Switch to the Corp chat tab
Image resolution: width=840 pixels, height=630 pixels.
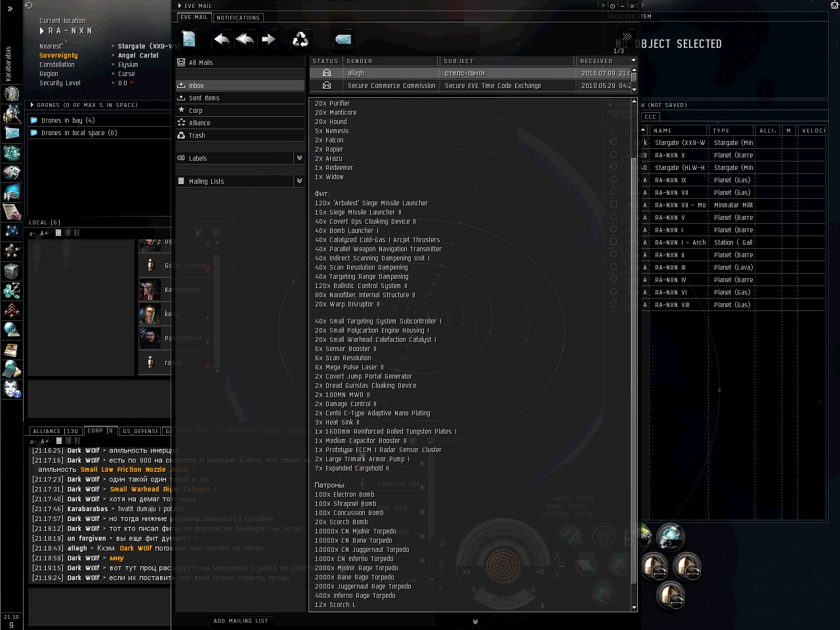[x=100, y=431]
